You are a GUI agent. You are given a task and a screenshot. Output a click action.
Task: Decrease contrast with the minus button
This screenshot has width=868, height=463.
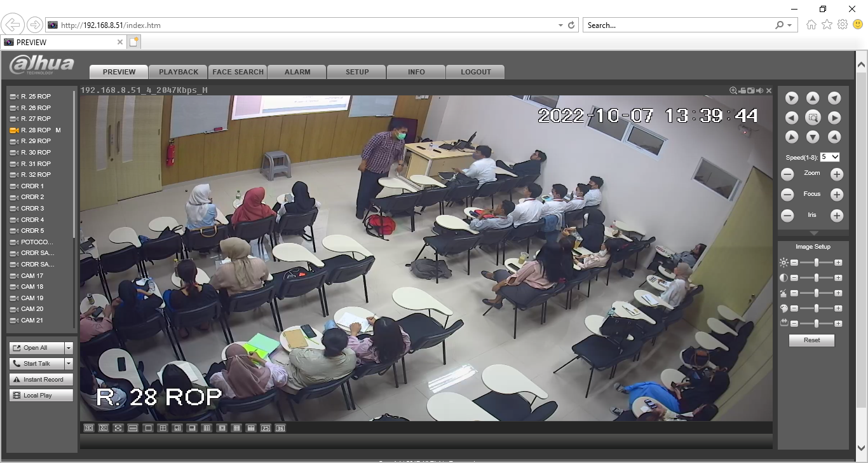tap(794, 278)
